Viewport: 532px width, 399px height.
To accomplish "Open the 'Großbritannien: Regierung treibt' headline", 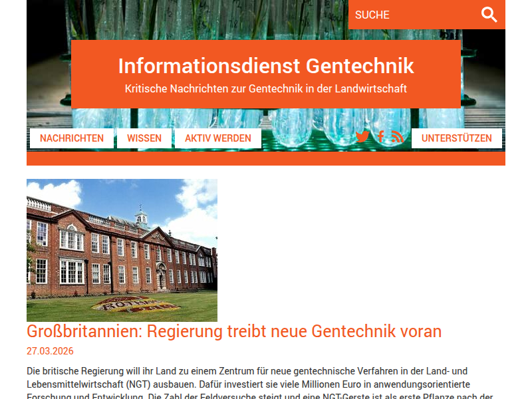I will (x=234, y=331).
